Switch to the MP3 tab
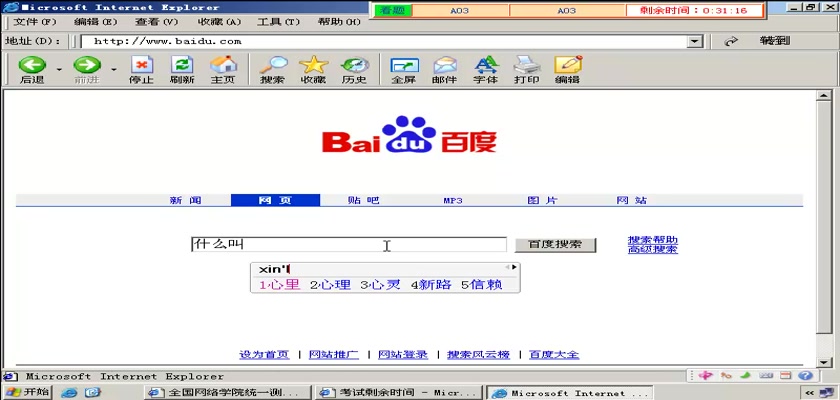840x400 pixels. point(453,201)
